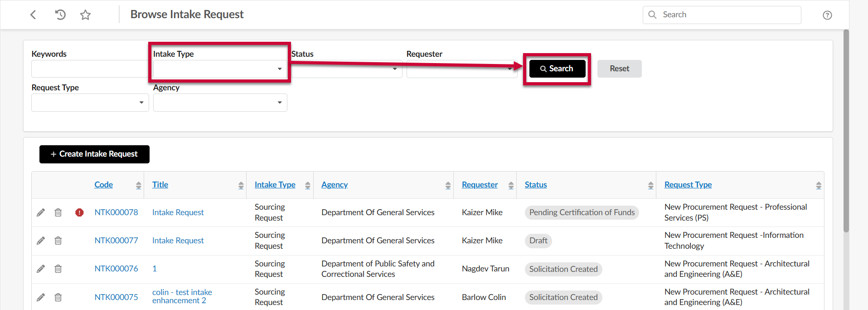Delete NTK000076 with trash icon
The width and height of the screenshot is (868, 310).
[x=58, y=269]
